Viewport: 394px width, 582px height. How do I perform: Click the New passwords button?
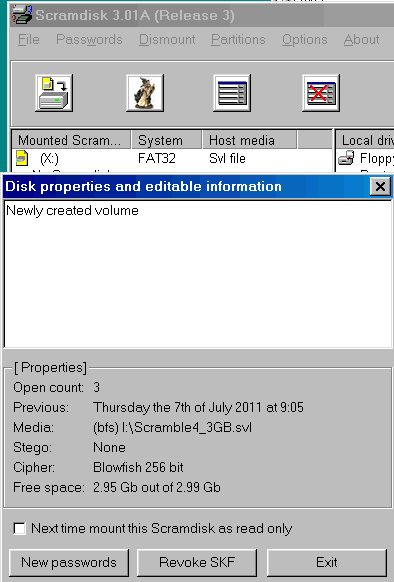(69, 562)
